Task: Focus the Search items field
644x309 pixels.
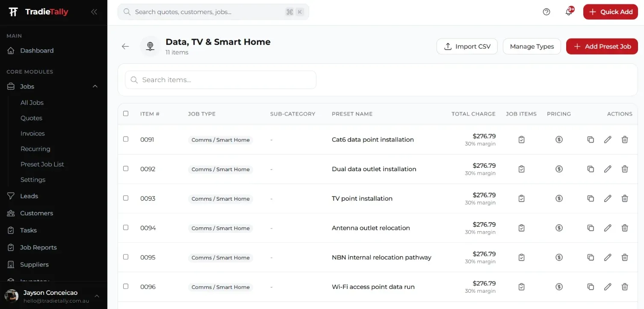Action: [221, 80]
